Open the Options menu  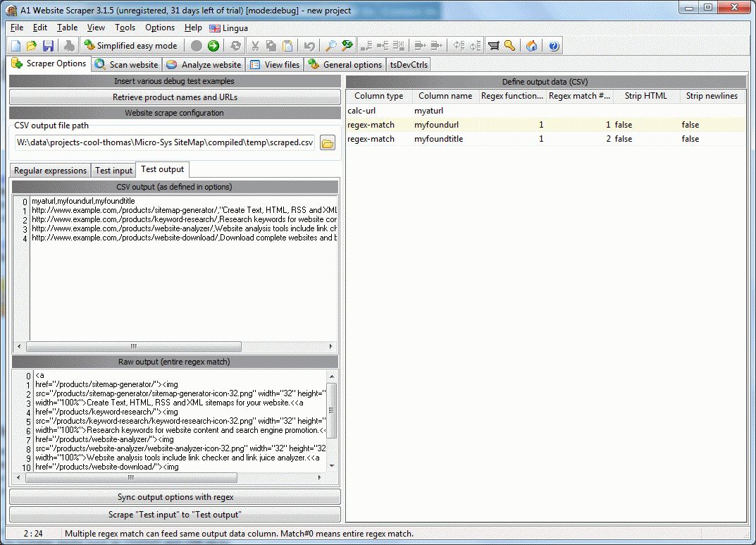[160, 27]
